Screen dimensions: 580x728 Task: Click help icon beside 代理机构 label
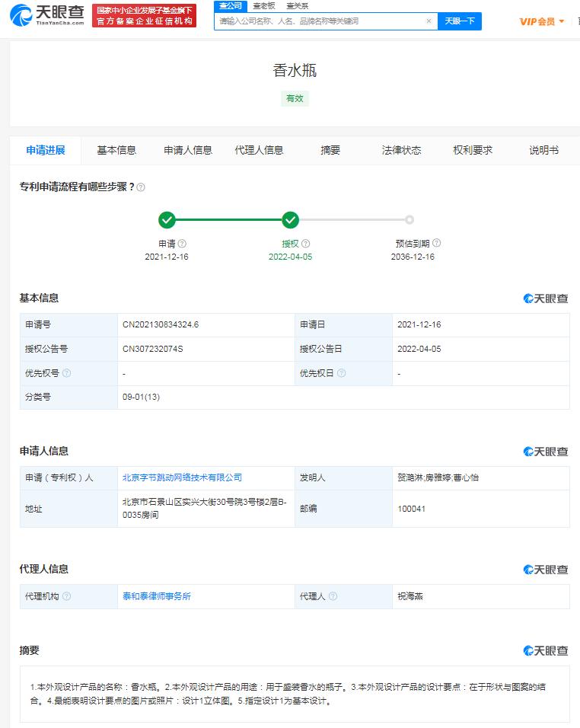[x=67, y=596]
